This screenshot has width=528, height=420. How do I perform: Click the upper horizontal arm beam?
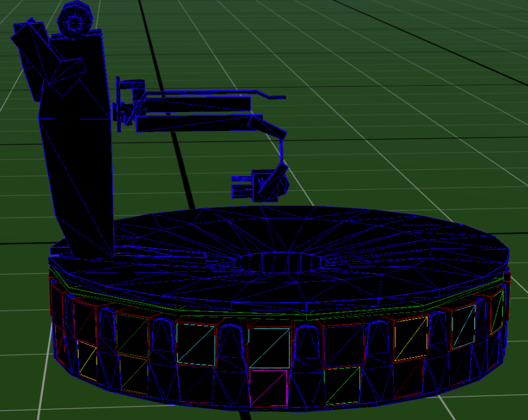coord(197,103)
